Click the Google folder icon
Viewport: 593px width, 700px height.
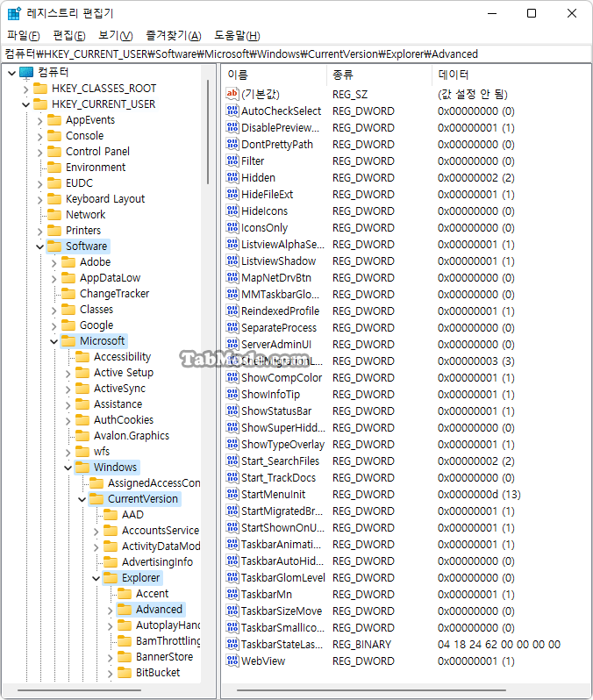tap(68, 325)
